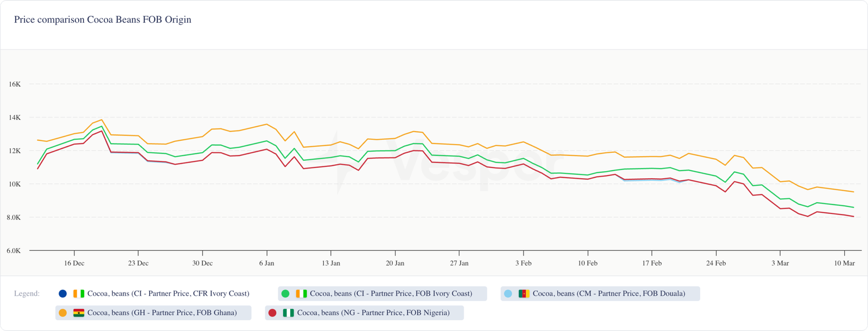Click the 10 Mar date on the x-axis
The height and width of the screenshot is (331, 868).
point(844,263)
